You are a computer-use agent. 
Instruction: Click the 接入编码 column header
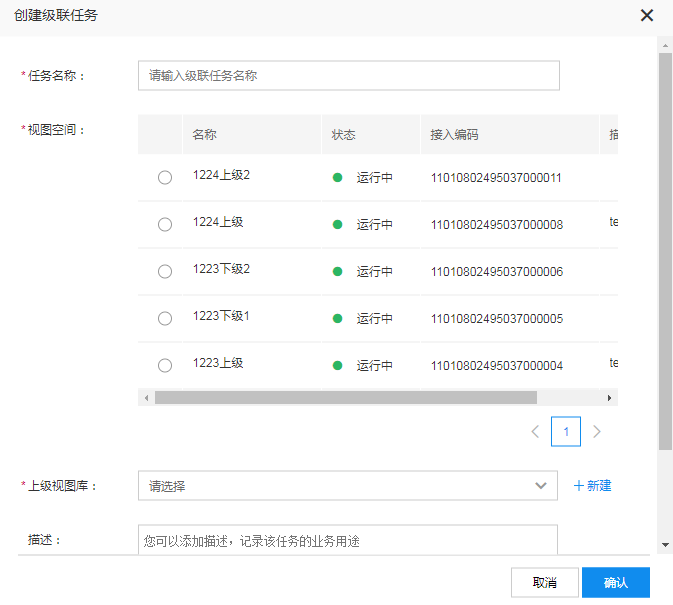[455, 135]
